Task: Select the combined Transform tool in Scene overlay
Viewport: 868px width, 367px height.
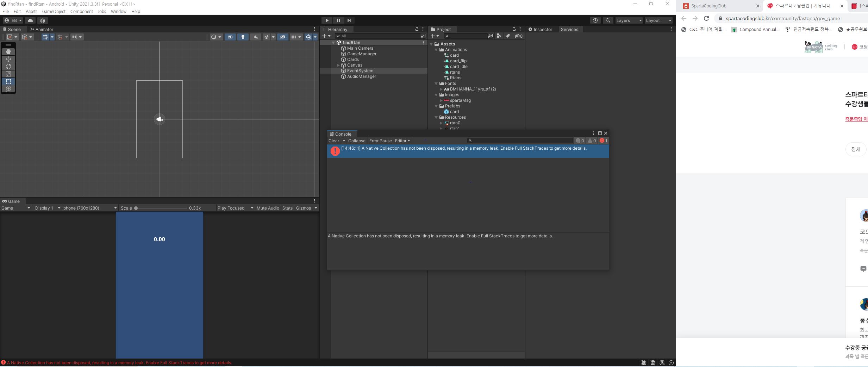Action: 8,89
